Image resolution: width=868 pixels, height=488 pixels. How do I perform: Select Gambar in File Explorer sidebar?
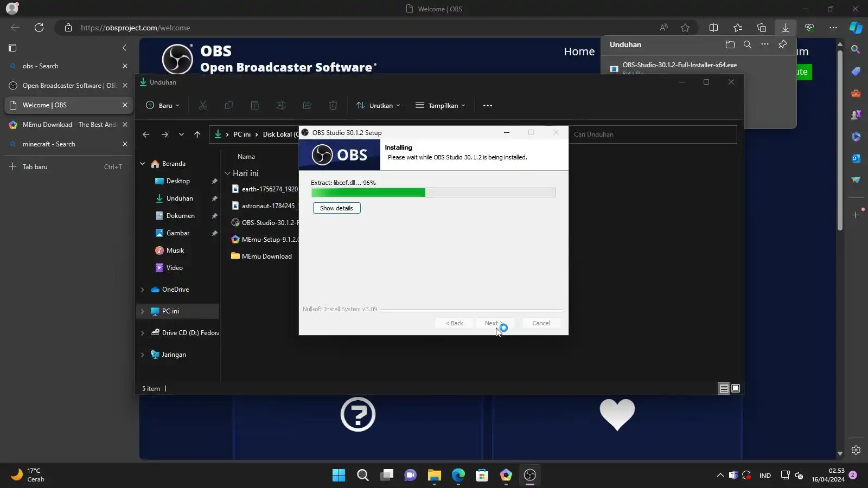(x=178, y=233)
